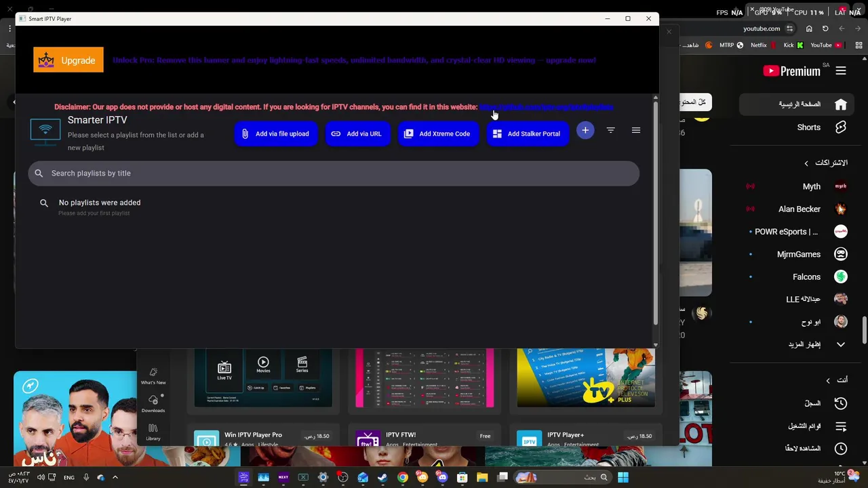
Task: Select the IPTV Player+ app title
Action: click(x=566, y=435)
